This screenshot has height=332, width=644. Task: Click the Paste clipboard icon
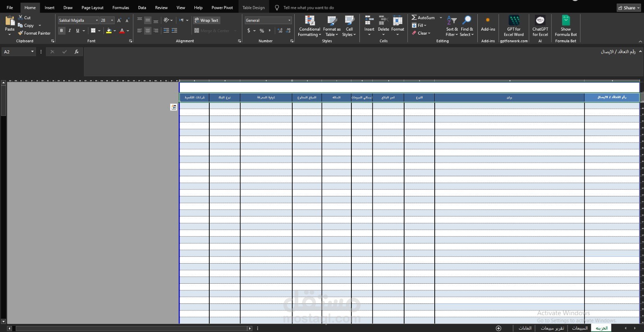pos(10,21)
